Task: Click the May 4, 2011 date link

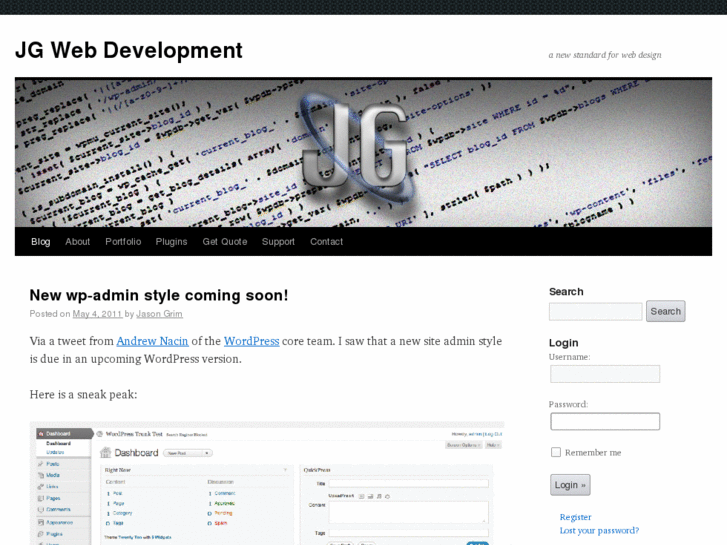Action: click(x=97, y=314)
